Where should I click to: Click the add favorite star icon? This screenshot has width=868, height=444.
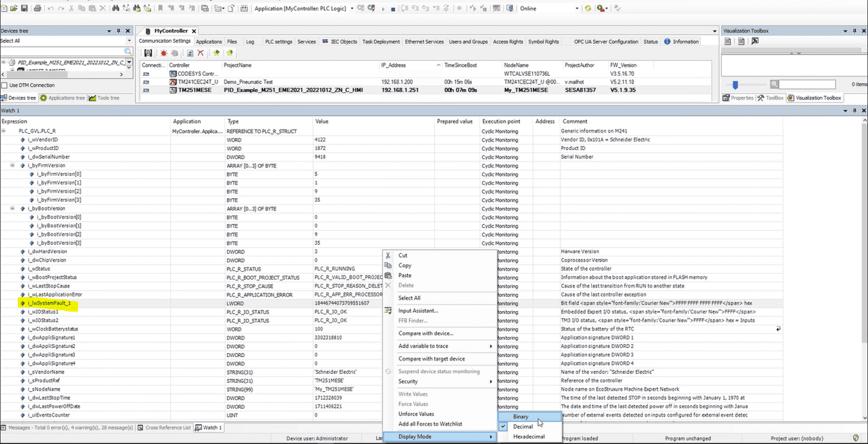[x=216, y=53]
